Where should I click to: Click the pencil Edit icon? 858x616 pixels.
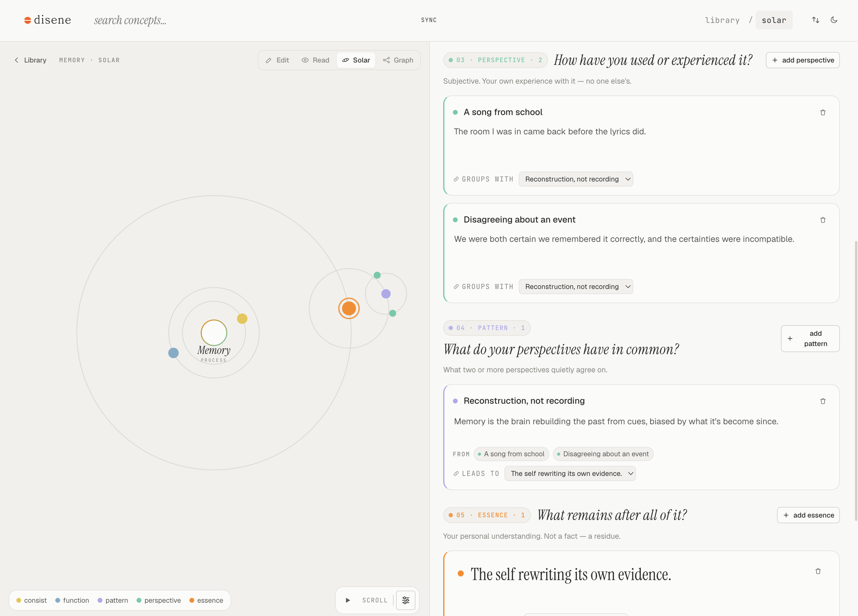click(x=269, y=60)
